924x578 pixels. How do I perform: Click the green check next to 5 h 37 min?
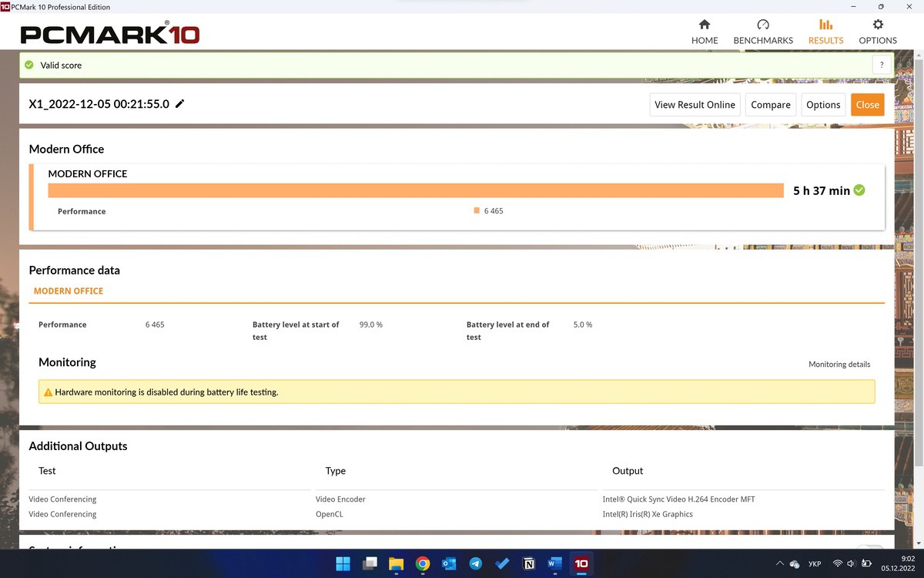(859, 190)
